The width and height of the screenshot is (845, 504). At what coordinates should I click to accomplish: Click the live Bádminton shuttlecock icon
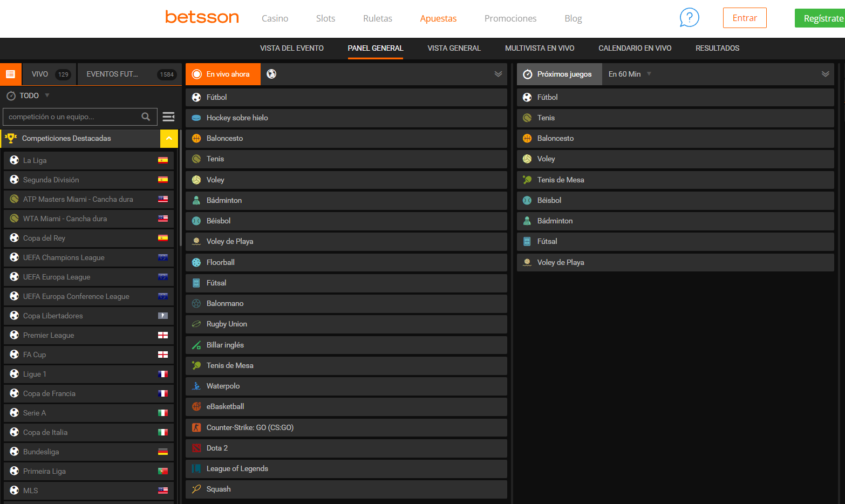point(196,200)
